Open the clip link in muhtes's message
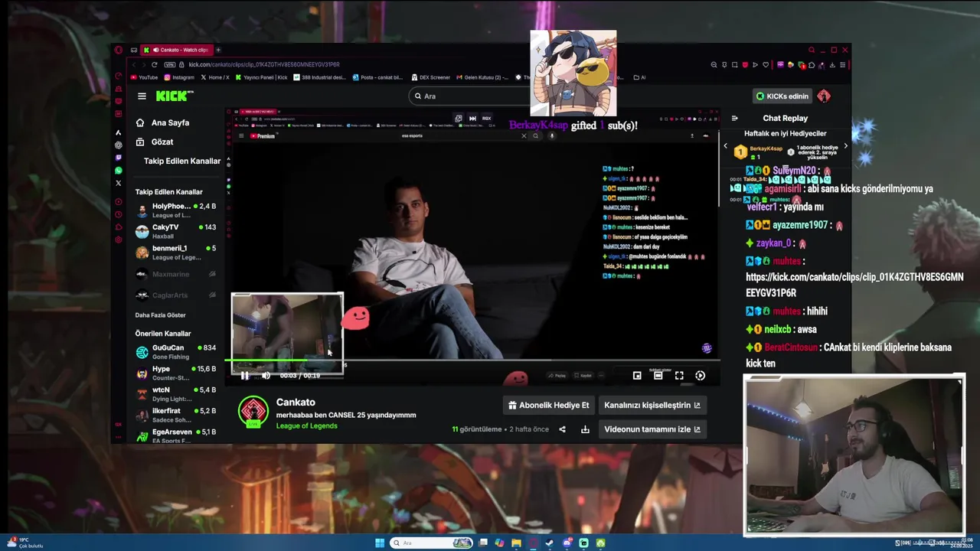The image size is (980, 551). tap(854, 285)
